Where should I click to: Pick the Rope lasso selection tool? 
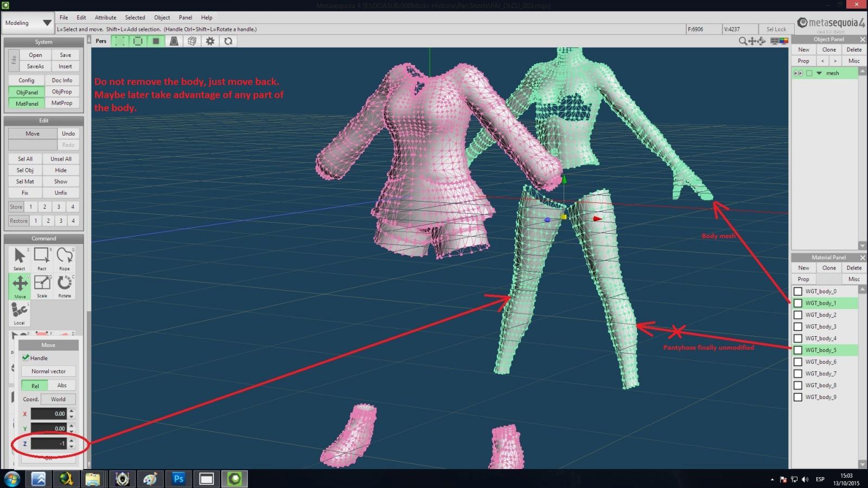coord(65,259)
